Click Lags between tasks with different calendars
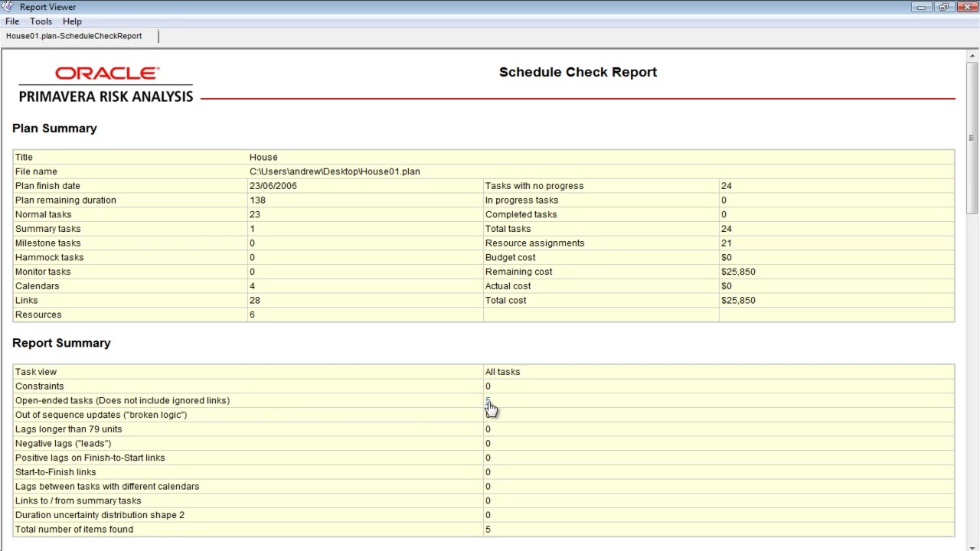 tap(107, 487)
